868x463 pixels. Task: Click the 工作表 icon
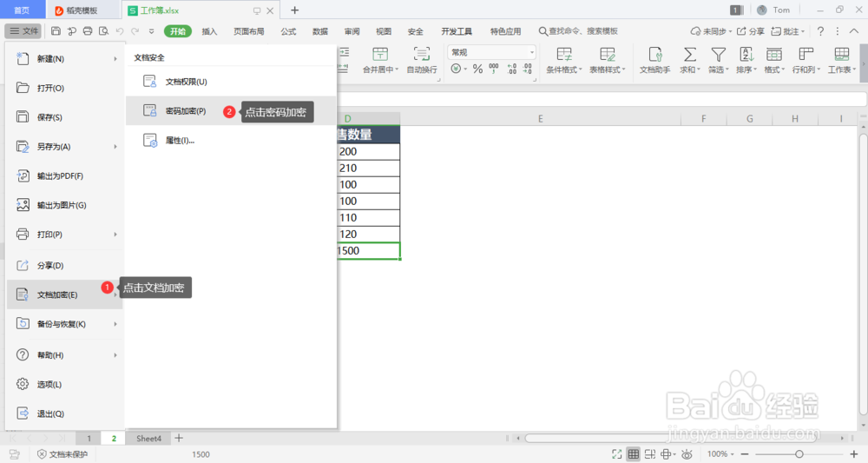(x=841, y=54)
